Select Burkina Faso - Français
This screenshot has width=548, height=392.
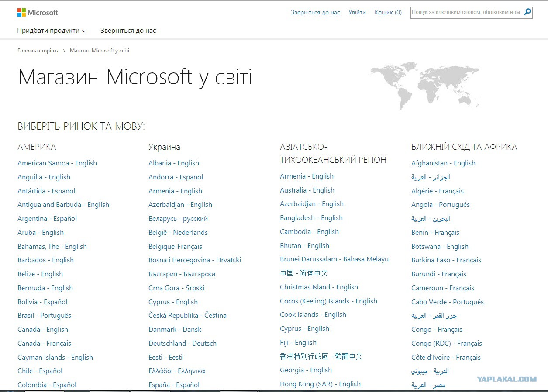click(446, 260)
